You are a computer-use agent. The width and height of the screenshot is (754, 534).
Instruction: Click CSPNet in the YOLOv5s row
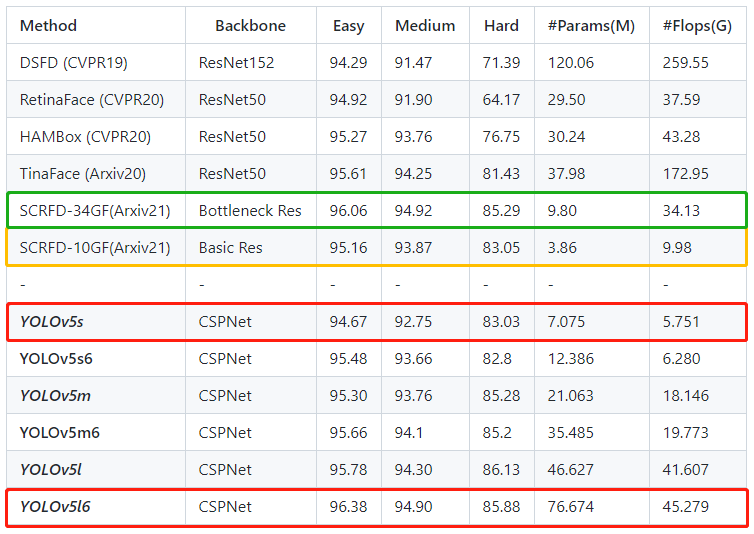[x=225, y=322]
